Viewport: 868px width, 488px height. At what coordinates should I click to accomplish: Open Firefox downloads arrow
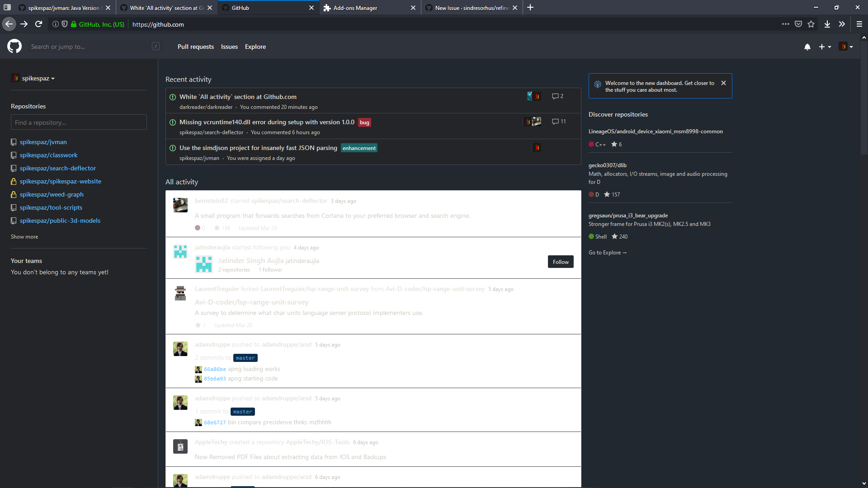[x=827, y=24]
